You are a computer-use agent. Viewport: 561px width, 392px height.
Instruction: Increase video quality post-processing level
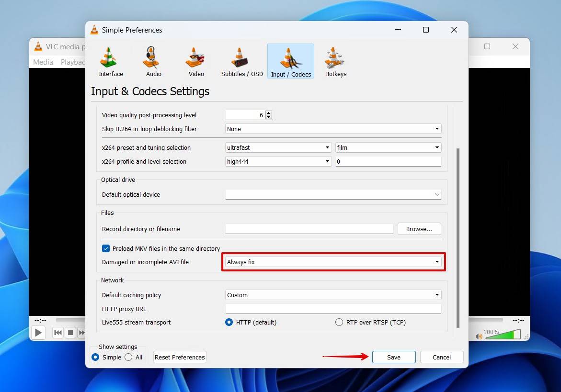(269, 113)
